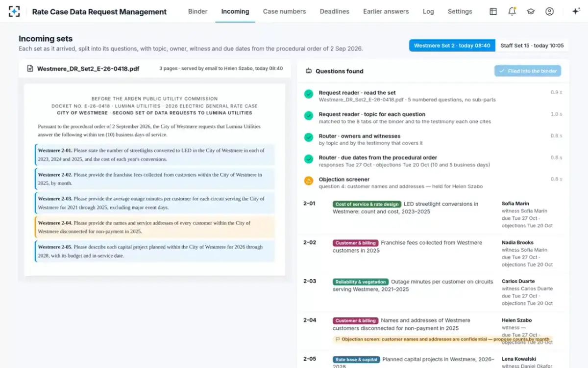This screenshot has width=588, height=368.
Task: Click owner Nadia Brooks on row 2-02
Action: tap(517, 242)
